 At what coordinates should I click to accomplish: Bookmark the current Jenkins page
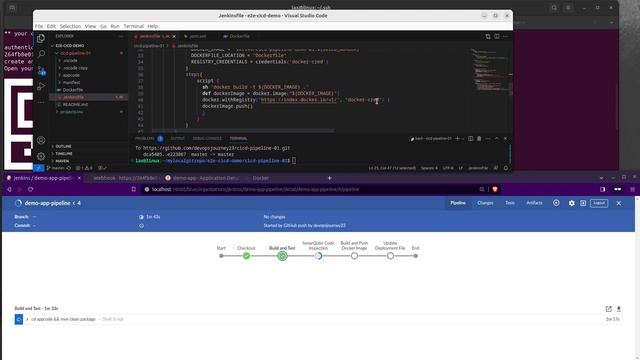pyautogui.click(x=133, y=189)
